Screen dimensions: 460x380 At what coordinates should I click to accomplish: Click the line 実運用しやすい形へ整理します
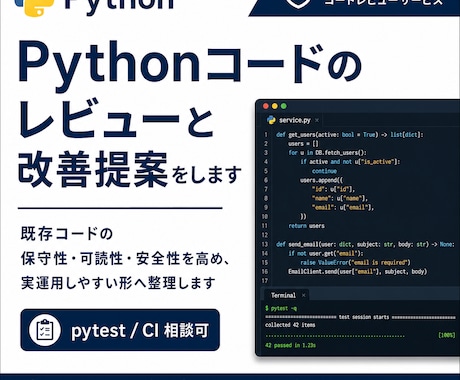[118, 283]
